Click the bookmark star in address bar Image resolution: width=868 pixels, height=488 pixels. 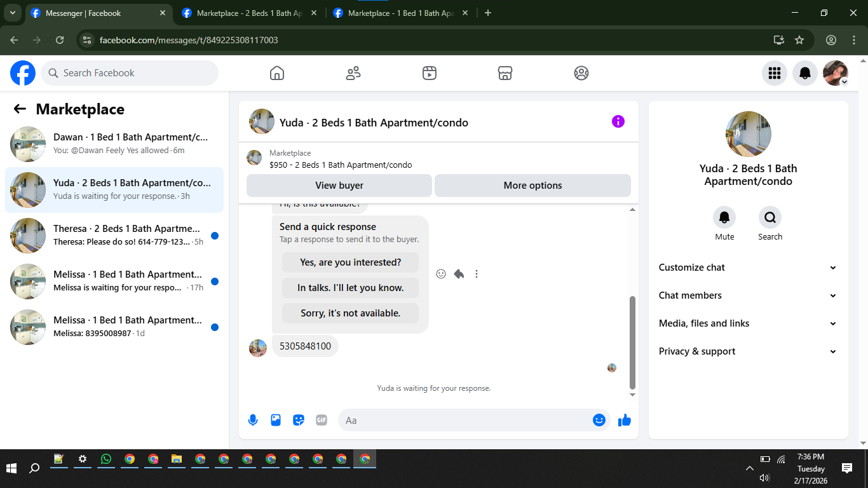point(799,40)
